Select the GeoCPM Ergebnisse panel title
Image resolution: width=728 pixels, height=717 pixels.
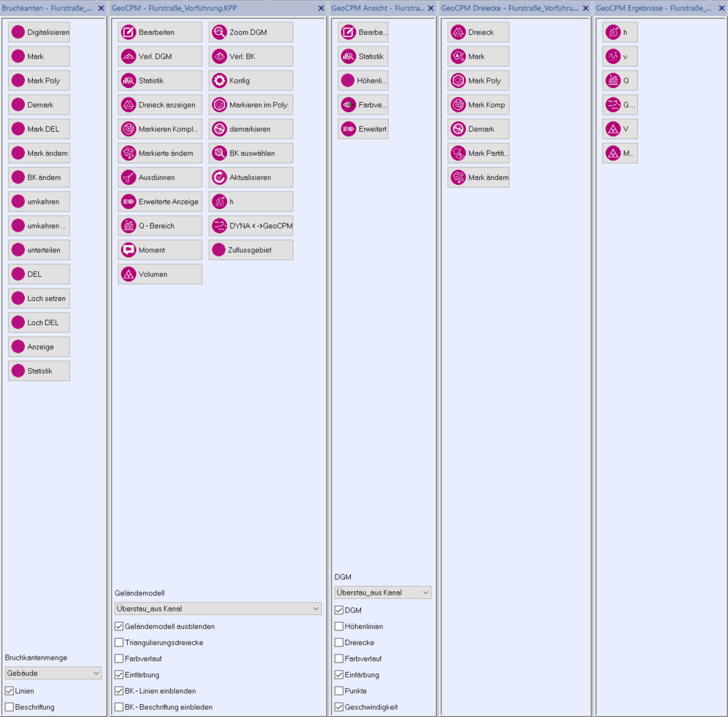pyautogui.click(x=653, y=8)
